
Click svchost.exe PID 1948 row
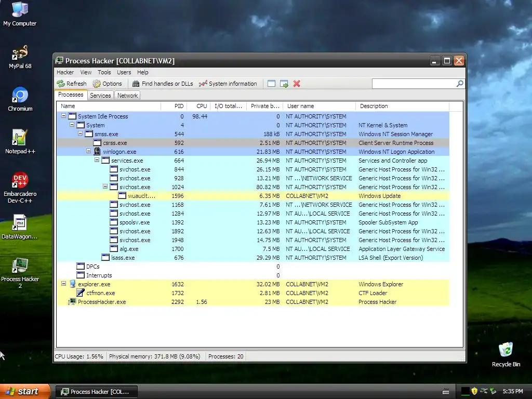pos(253,240)
